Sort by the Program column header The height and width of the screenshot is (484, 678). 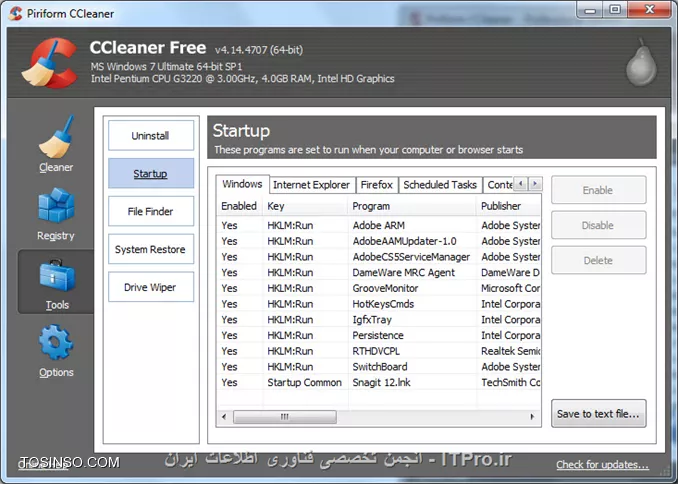412,206
